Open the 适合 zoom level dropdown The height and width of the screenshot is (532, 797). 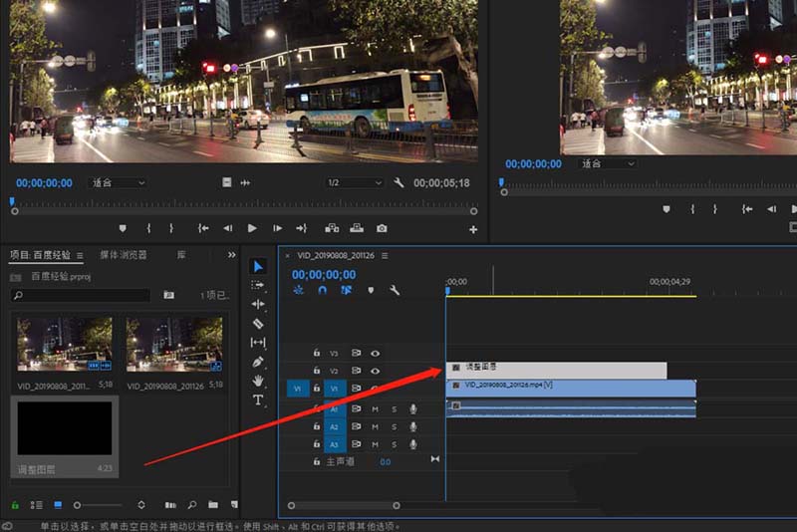tap(119, 183)
